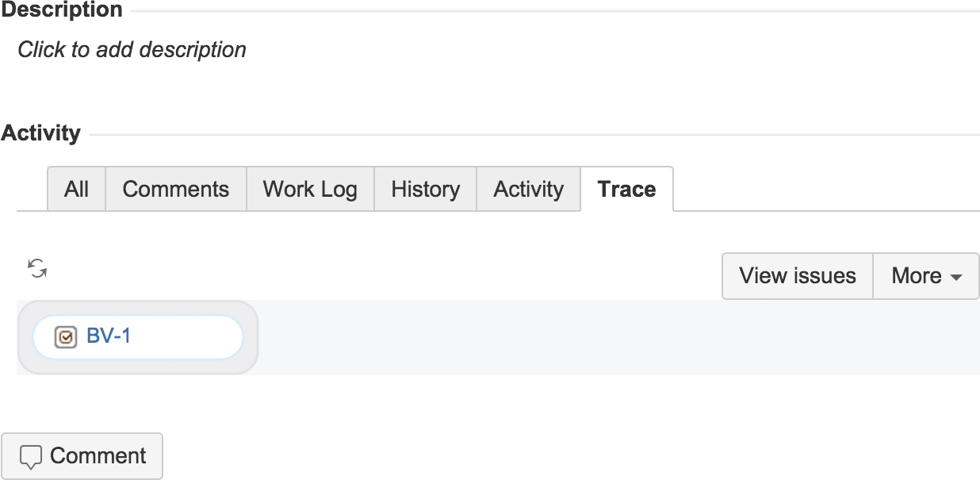Viewport: 980px width, 480px height.
Task: Show the History tab
Action: point(426,189)
